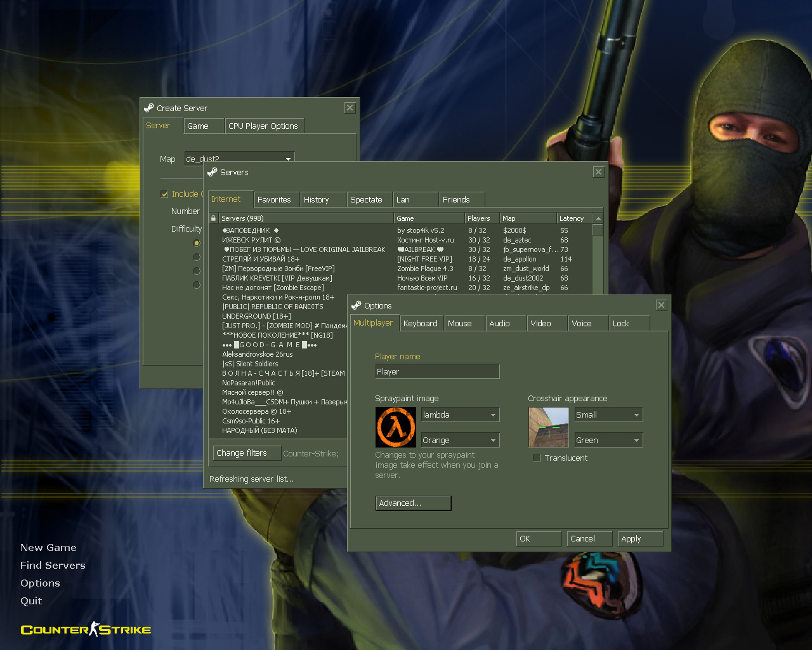The image size is (812, 650).
Task: Select the first Difficulty radio button
Action: click(196, 242)
